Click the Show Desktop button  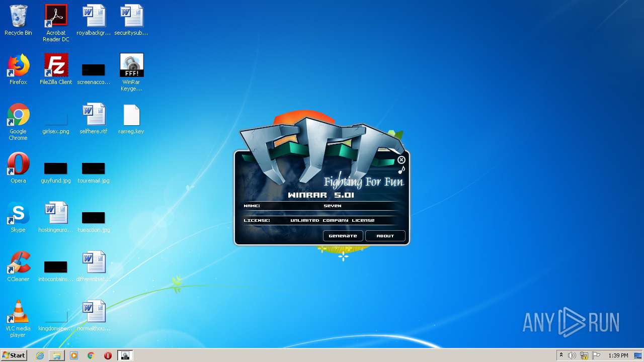[x=638, y=355]
